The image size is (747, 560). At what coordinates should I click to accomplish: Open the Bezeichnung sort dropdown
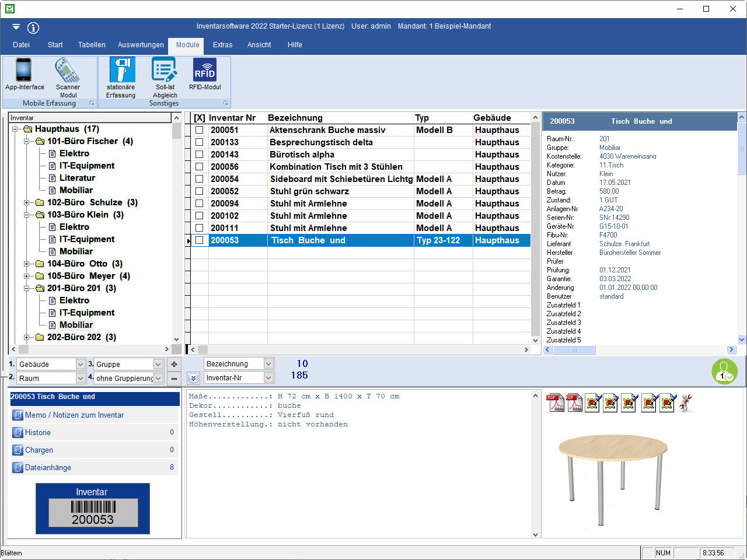[268, 363]
